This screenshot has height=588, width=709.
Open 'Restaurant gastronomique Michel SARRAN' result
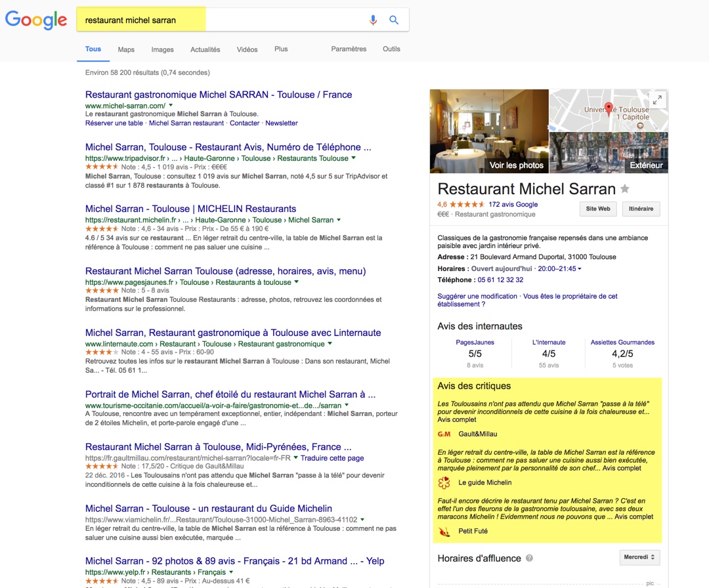point(219,94)
